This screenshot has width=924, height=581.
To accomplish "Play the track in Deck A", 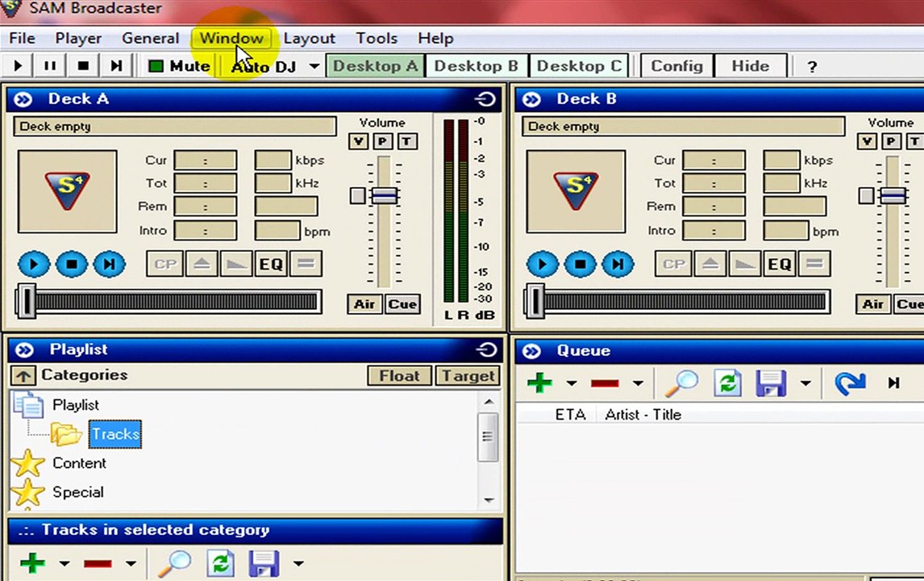I will pyautogui.click(x=34, y=264).
